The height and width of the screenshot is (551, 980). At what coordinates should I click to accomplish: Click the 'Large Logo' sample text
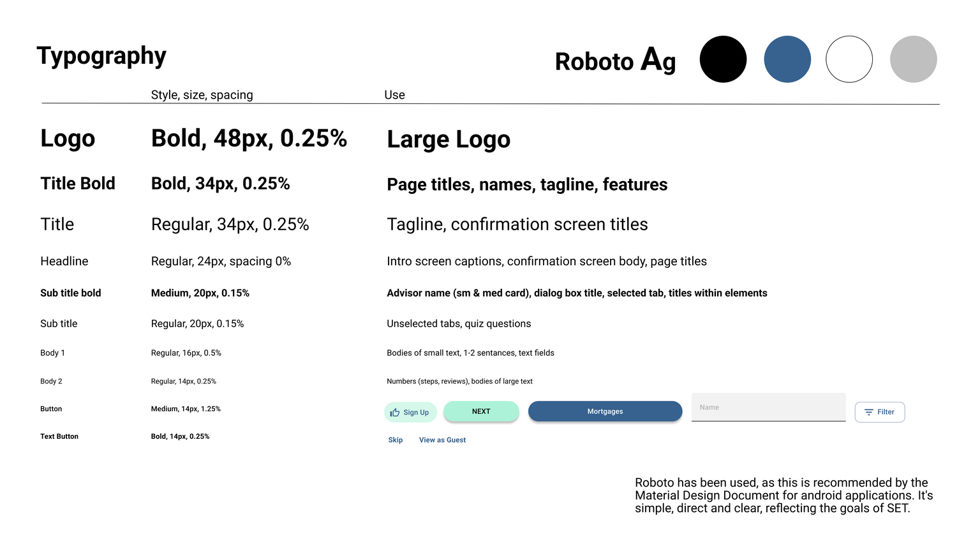(449, 140)
